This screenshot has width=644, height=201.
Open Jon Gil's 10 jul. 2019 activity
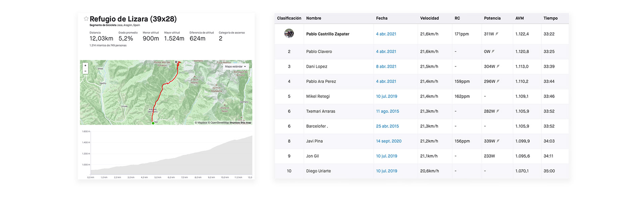coord(386,156)
